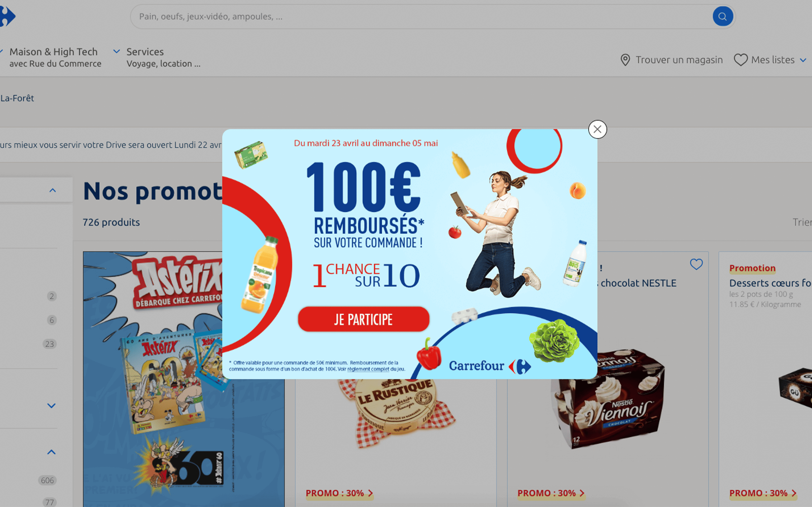The height and width of the screenshot is (507, 812).
Task: Click the store locator pin icon
Action: point(625,60)
